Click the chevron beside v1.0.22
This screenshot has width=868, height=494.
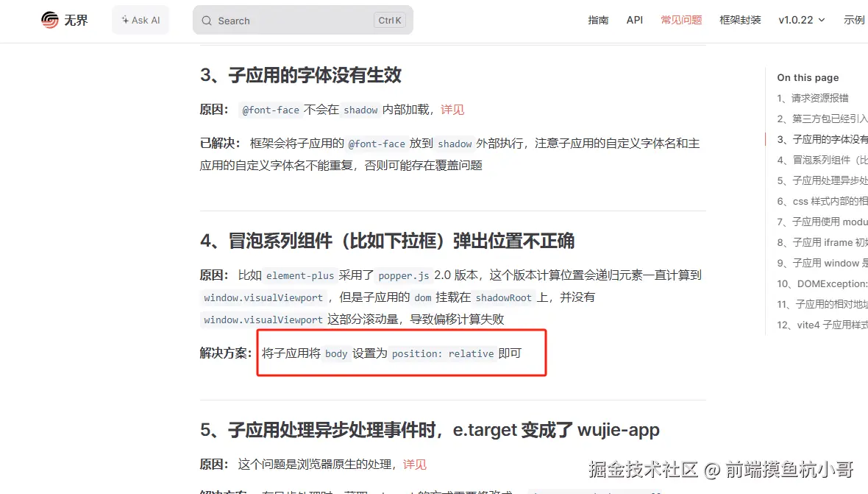822,20
